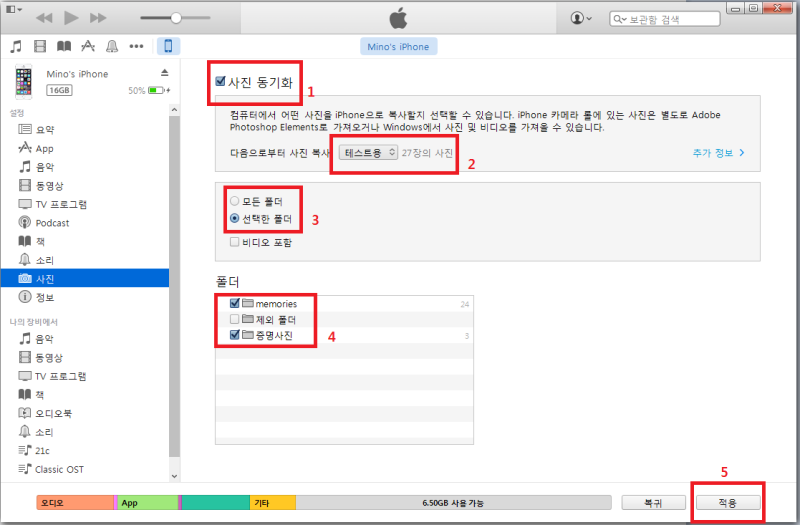Click sidebar scrollbar down arrow
800x525 pixels.
coord(174,476)
